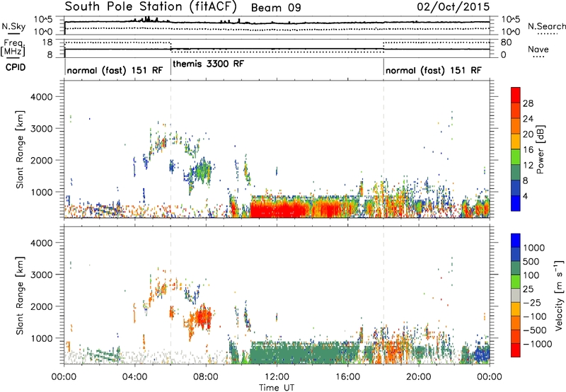Click the '20:00' time axis tick label
This screenshot has height=392, width=566.
pos(418,376)
